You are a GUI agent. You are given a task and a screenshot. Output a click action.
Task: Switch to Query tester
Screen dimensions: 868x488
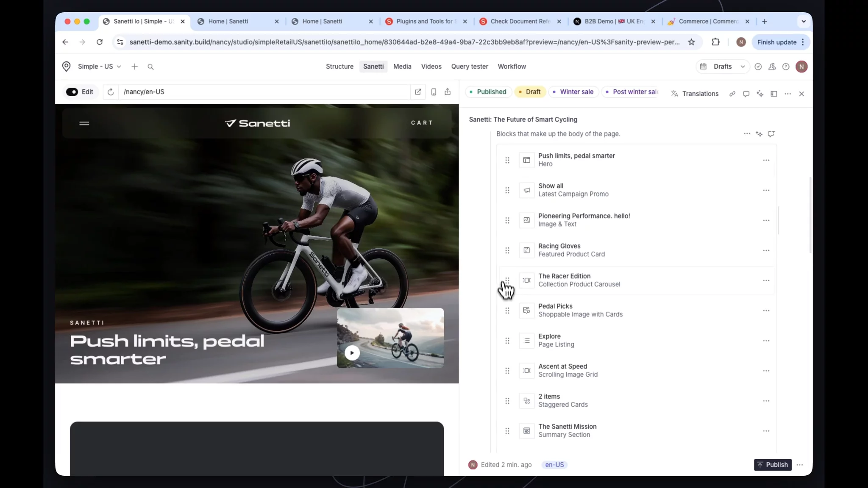pos(470,67)
